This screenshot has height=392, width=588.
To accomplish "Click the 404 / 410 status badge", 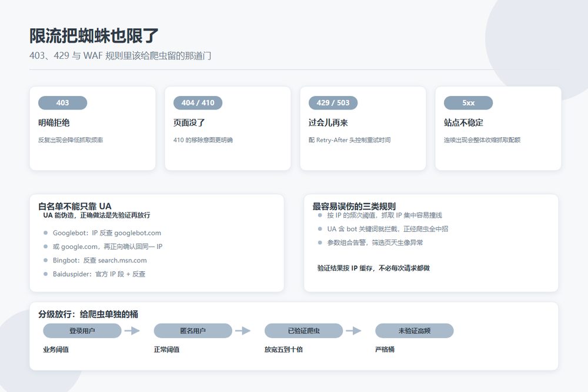I will 198,103.
